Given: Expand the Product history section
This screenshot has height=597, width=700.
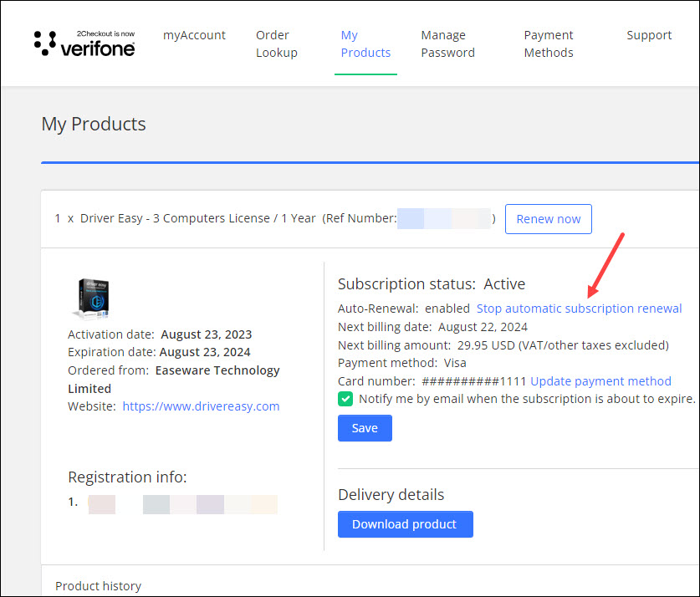Looking at the screenshot, I should click(x=98, y=586).
